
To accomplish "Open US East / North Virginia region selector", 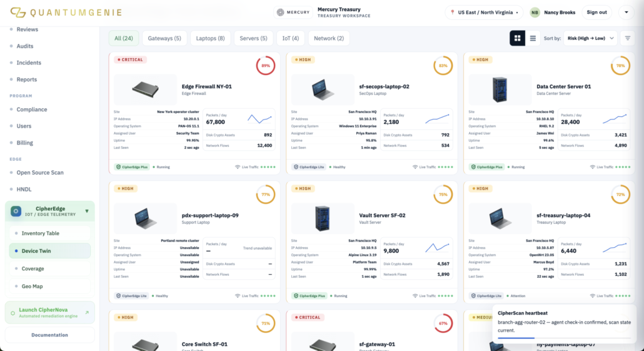I will (484, 13).
